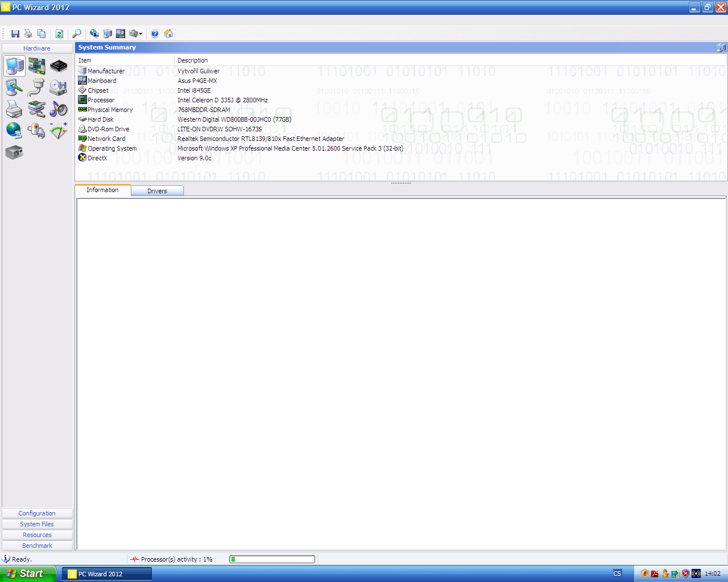
Task: Select the I/O Ports cable connector icon
Action: (x=37, y=87)
